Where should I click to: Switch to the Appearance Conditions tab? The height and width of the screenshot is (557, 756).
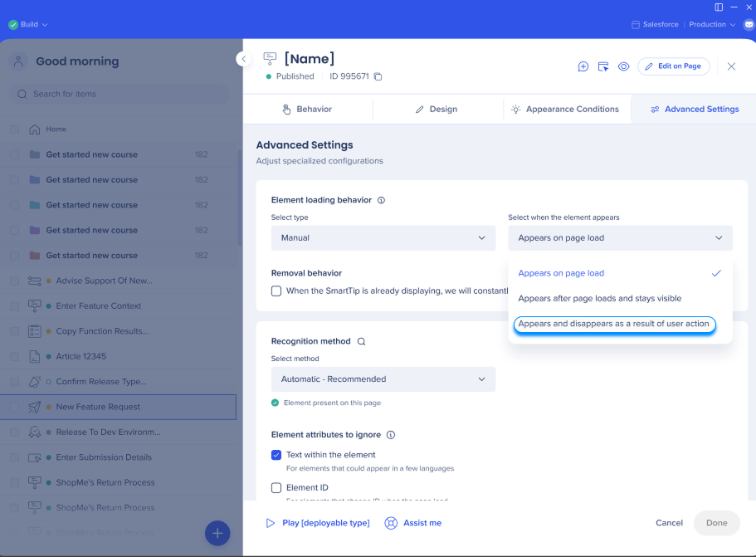click(566, 109)
